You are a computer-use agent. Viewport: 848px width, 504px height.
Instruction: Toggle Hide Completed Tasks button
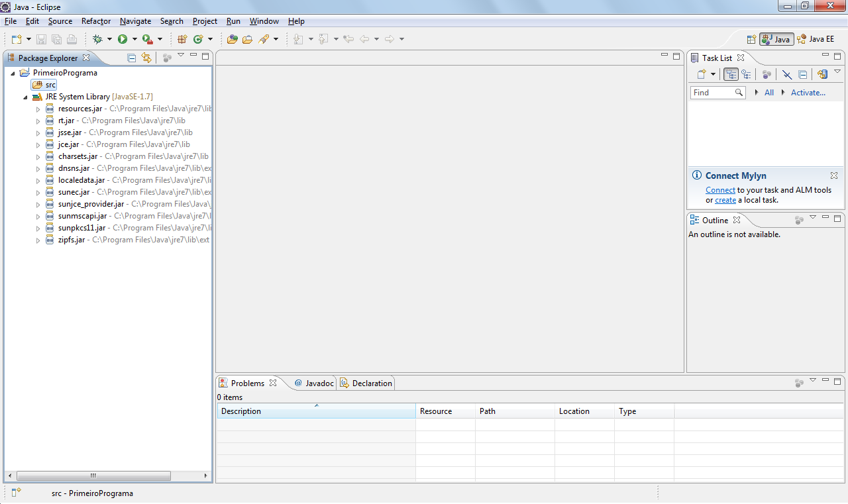[786, 75]
